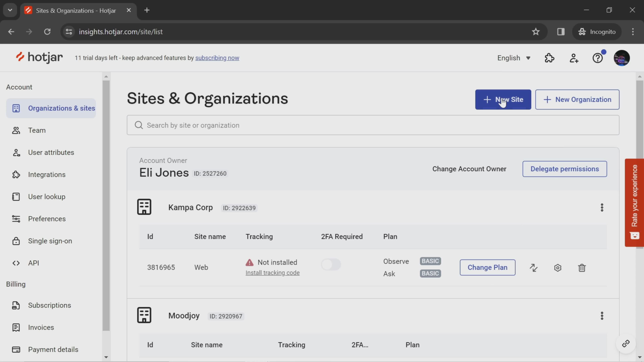Click the Not installed warning triangle icon
Image resolution: width=644 pixels, height=362 pixels.
250,262
